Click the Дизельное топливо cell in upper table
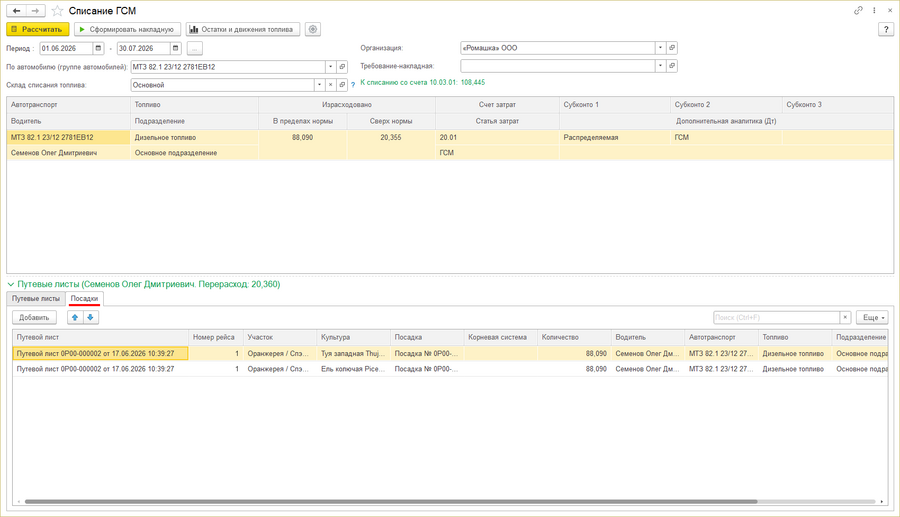Screen dimensions: 900x517 pyautogui.click(x=194, y=137)
